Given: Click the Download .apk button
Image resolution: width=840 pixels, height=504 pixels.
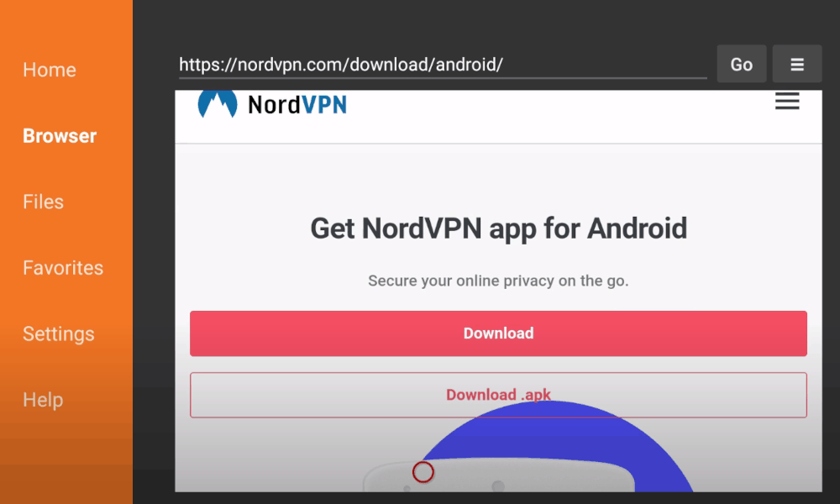Looking at the screenshot, I should (498, 395).
